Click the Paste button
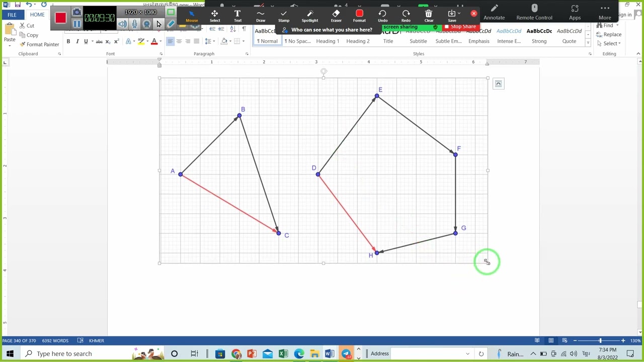The image size is (644, 362). coord(10,35)
